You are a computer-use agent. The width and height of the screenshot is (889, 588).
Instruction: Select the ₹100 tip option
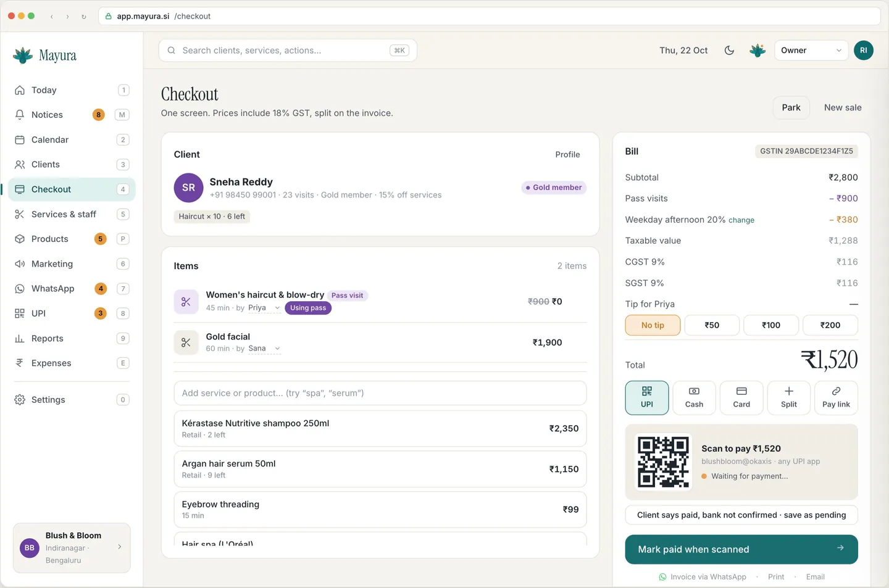pos(771,325)
